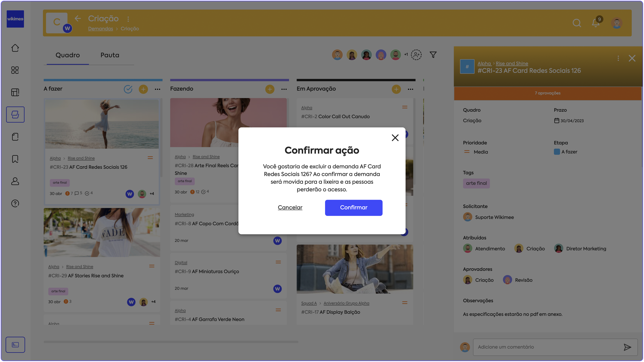Toggle the check circle in A fazer column
Viewport: 644px width, 362px height.
128,89
